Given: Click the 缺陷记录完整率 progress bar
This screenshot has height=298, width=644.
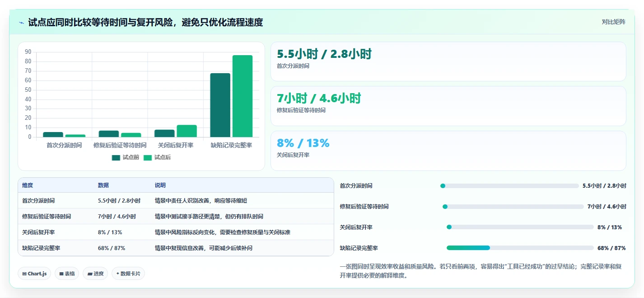Looking at the screenshot, I should point(520,248).
